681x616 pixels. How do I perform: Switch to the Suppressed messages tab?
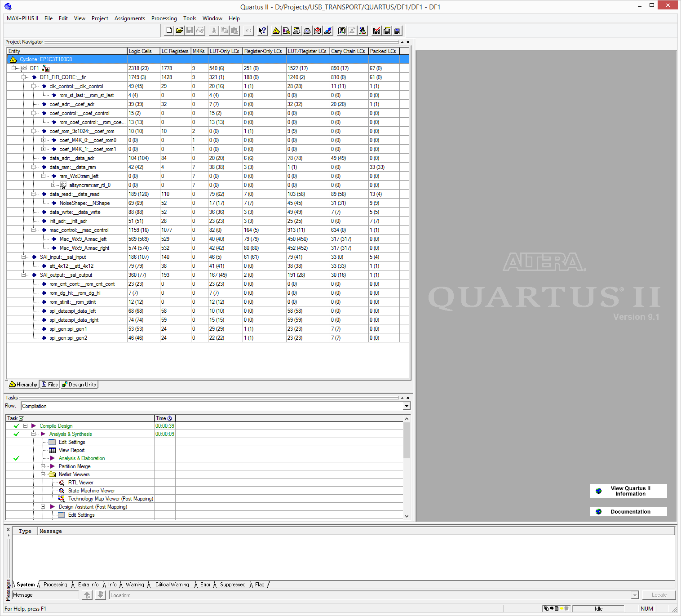233,585
